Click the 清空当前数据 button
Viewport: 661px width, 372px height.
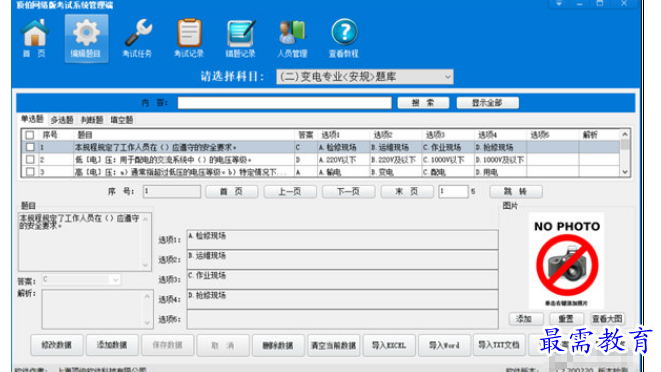pyautogui.click(x=333, y=345)
